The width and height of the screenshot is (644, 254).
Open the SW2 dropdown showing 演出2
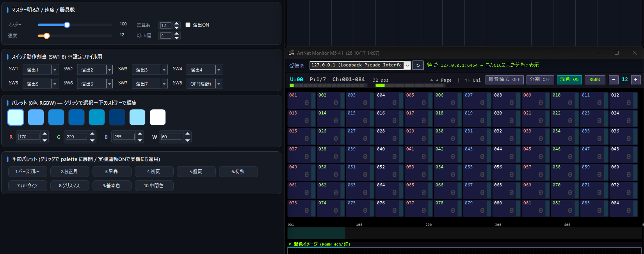click(x=95, y=70)
